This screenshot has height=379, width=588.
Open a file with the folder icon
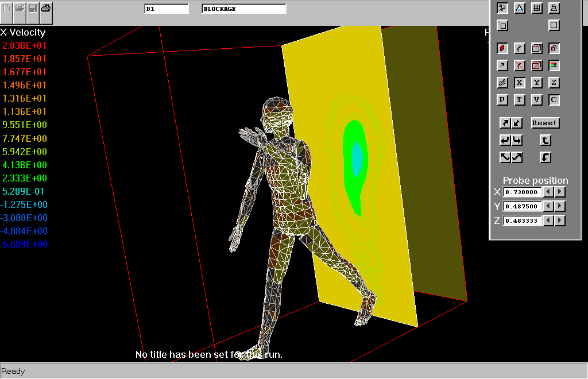point(20,9)
